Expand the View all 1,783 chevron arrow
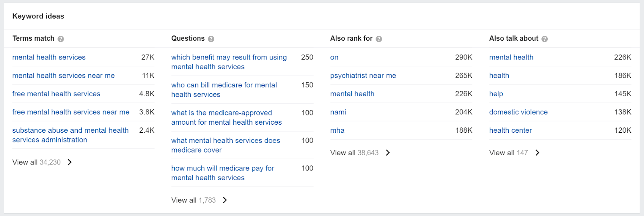The height and width of the screenshot is (216, 644). tap(225, 200)
